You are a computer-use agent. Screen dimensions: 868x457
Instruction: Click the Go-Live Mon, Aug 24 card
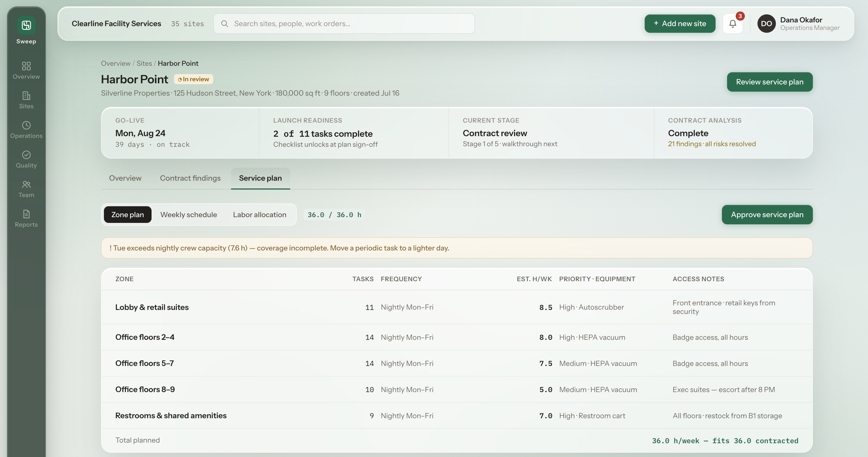tap(180, 133)
